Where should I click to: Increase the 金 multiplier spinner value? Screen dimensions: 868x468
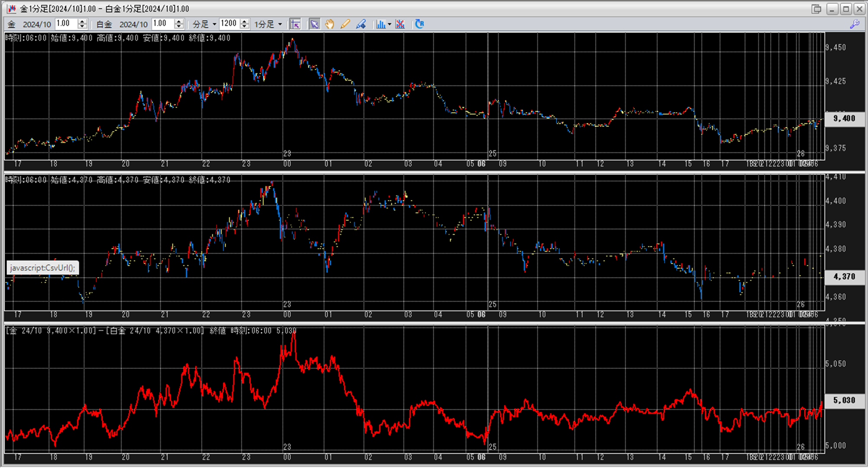click(82, 21)
